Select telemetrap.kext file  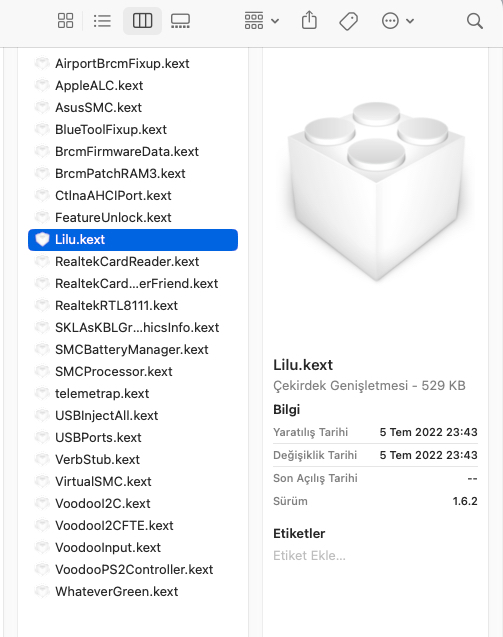tap(133, 393)
